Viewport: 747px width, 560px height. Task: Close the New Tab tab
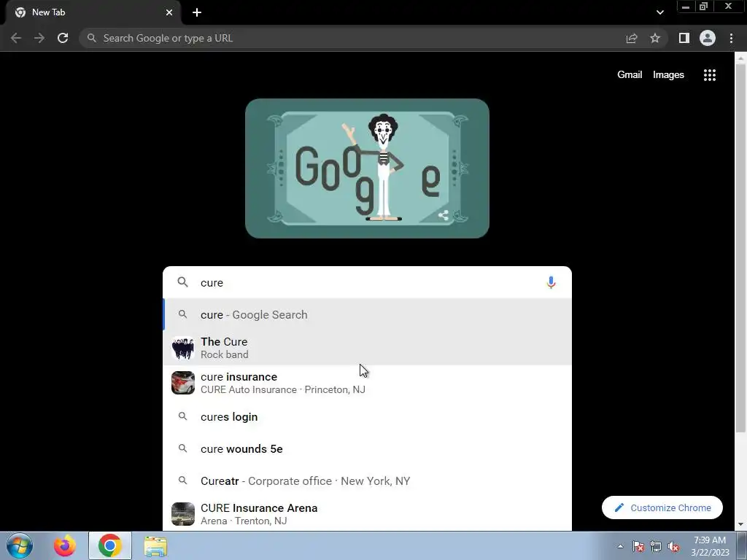[169, 12]
